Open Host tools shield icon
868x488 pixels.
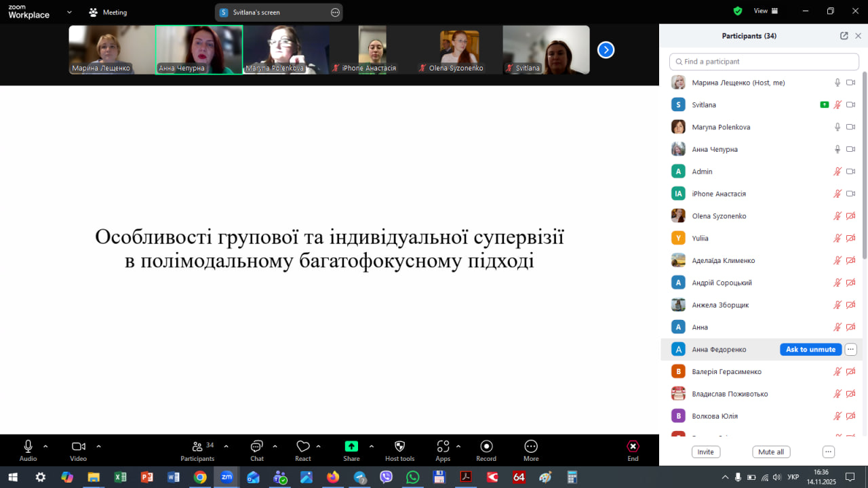(x=399, y=447)
